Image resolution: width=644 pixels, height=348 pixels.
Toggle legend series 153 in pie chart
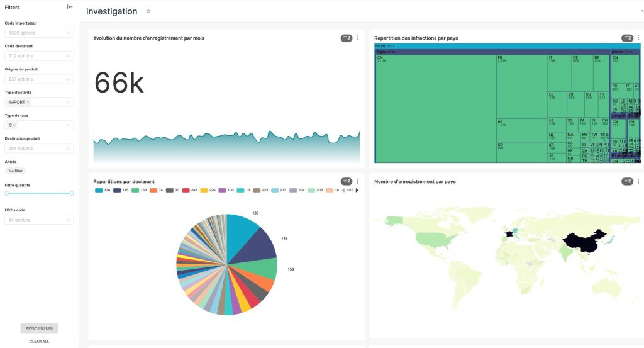139,190
